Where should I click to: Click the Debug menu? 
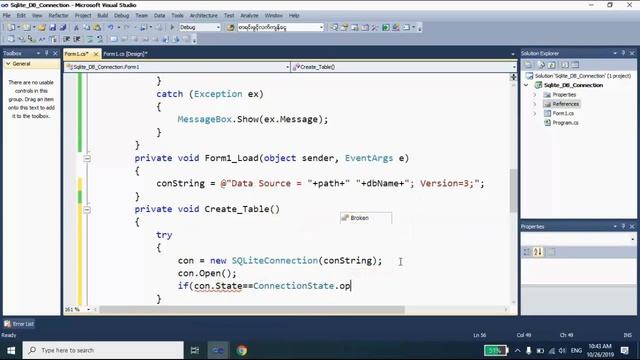[121, 16]
